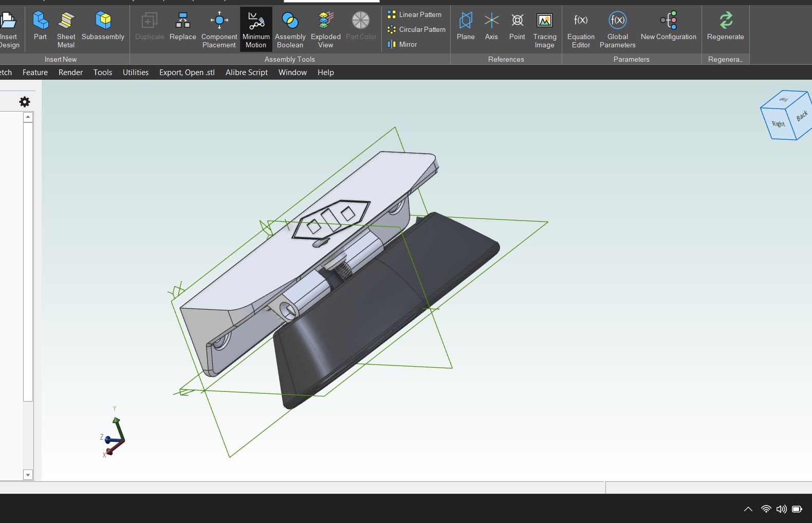Screen dimensions: 812x523
Task: Open the Render menu
Action: [70, 73]
